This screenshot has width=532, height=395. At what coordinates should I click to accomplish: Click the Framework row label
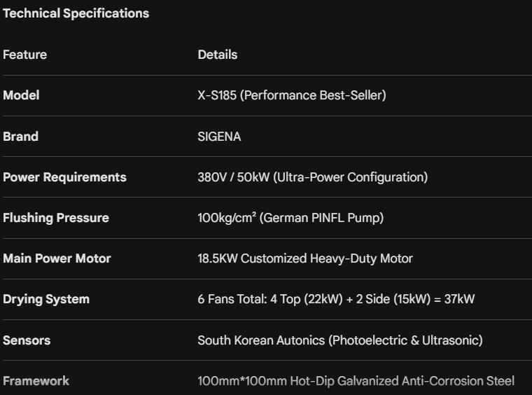tap(36, 381)
